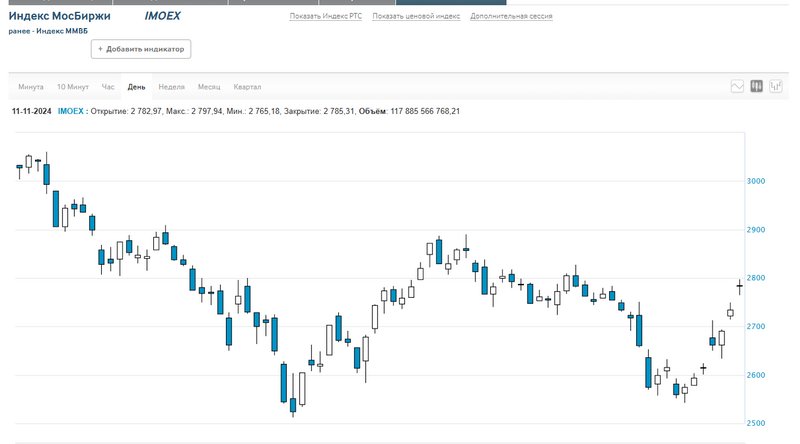This screenshot has height=444, width=800.
Task: Switch chart to Неделя interval
Action: (171, 87)
